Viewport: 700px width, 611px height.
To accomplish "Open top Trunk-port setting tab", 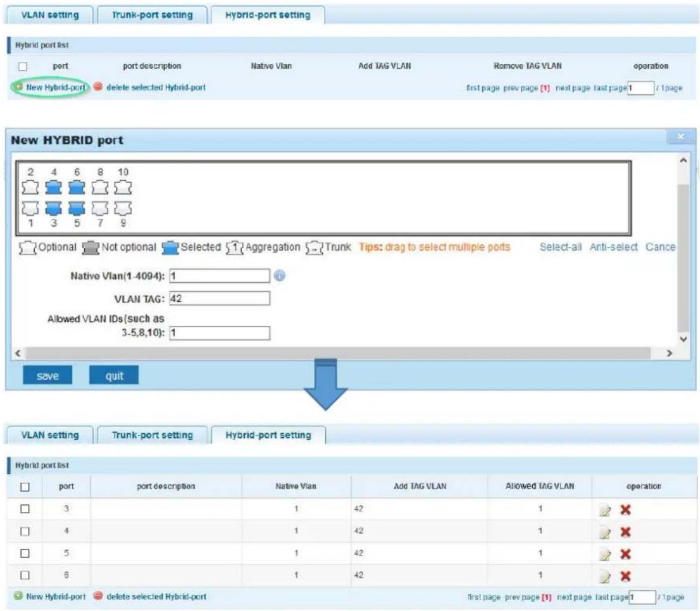I will tap(152, 15).
